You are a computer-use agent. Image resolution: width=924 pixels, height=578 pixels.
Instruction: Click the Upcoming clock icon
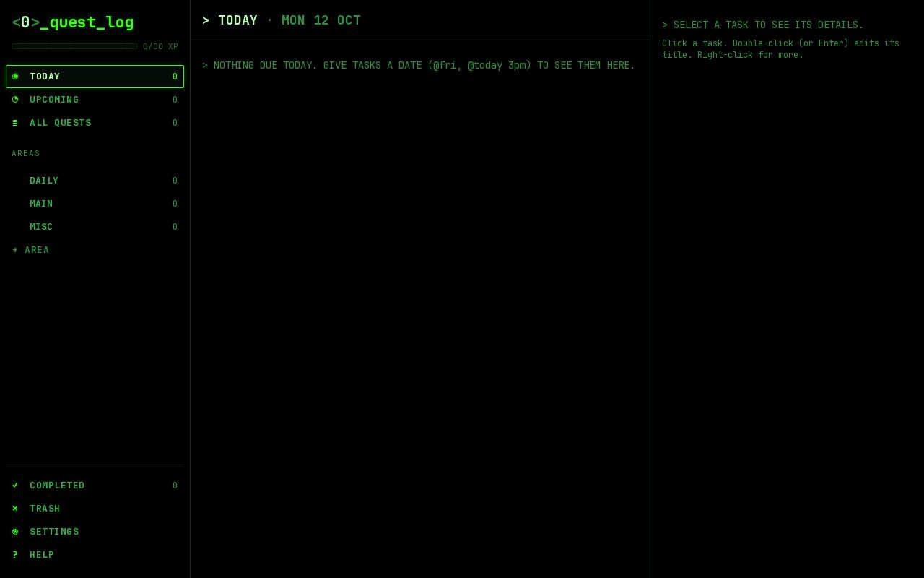[15, 100]
